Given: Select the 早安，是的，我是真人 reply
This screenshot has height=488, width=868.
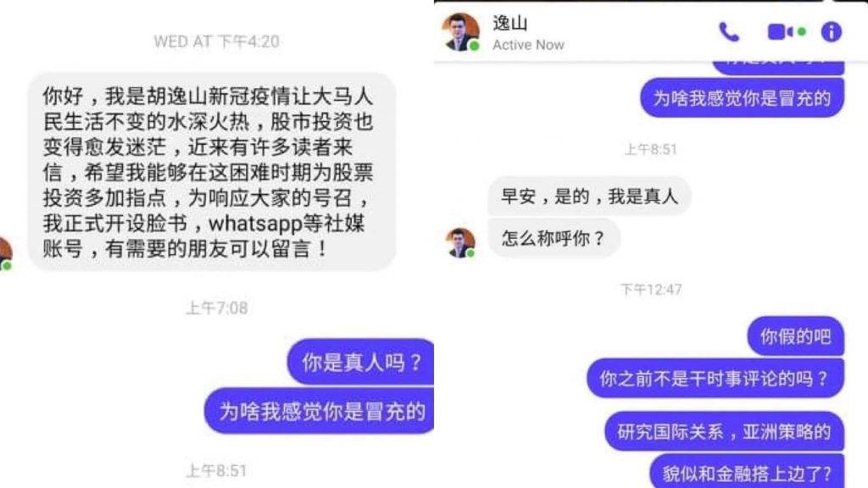Looking at the screenshot, I should [x=589, y=196].
